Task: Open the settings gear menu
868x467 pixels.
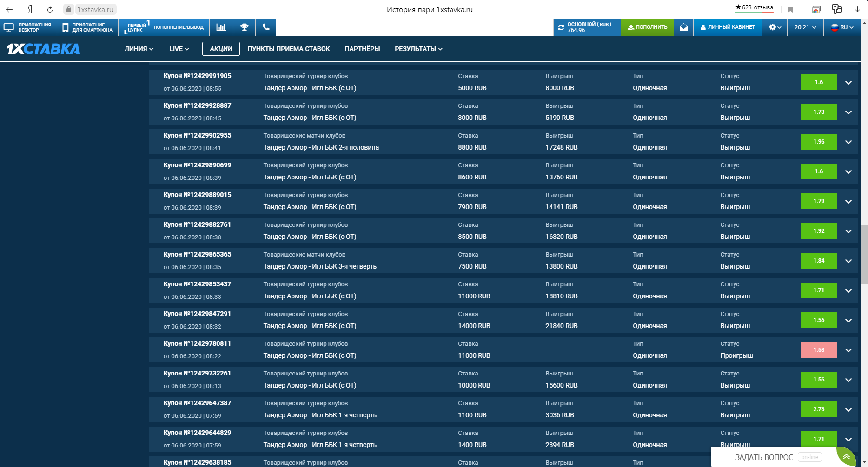Action: pos(775,27)
